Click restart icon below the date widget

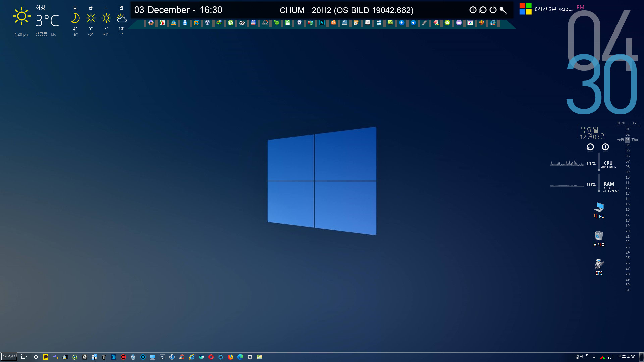tap(590, 147)
